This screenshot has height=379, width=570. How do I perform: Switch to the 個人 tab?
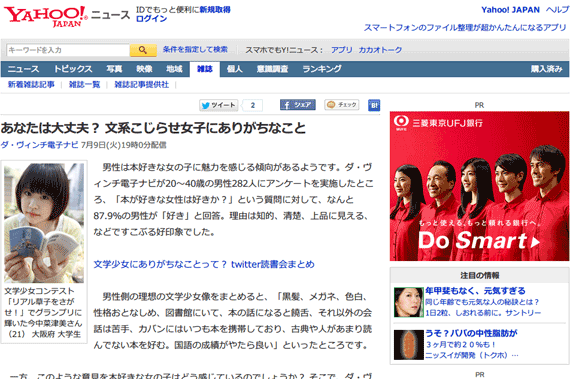[234, 69]
